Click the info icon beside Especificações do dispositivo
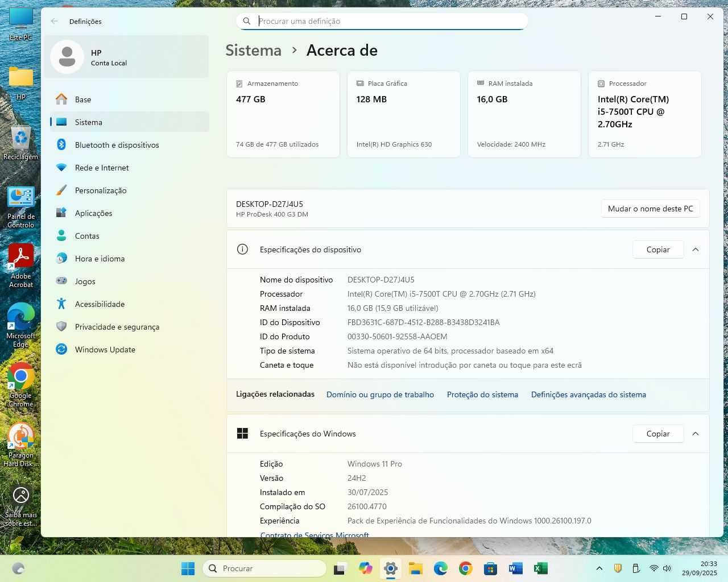Image resolution: width=728 pixels, height=582 pixels. tap(242, 250)
